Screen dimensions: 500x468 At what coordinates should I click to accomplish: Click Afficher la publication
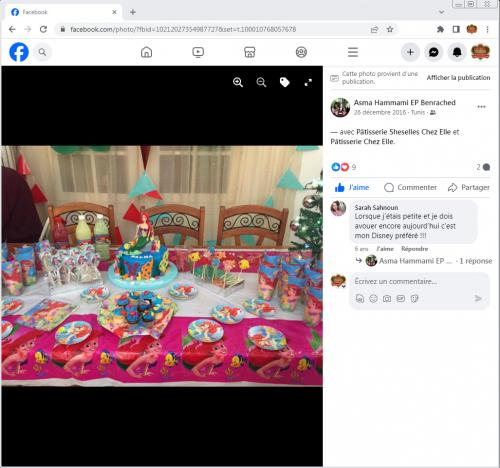458,78
